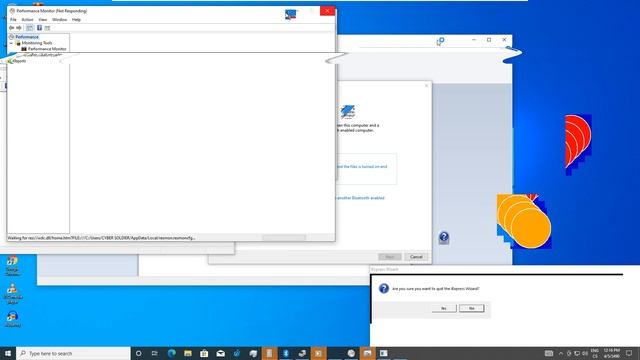640x360 pixels.
Task: Select Monitoring Tools in the console tree
Action: point(37,43)
